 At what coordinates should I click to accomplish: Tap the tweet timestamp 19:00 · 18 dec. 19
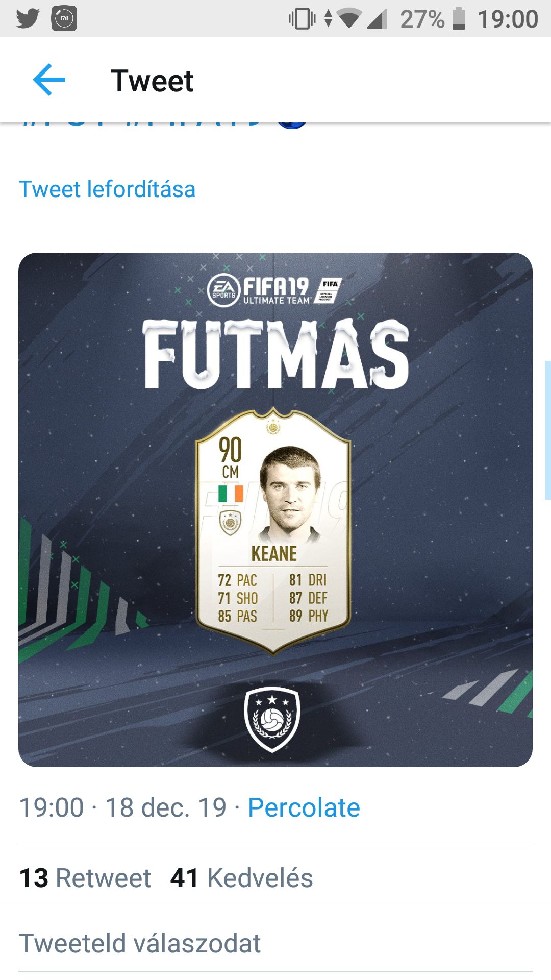[x=122, y=807]
